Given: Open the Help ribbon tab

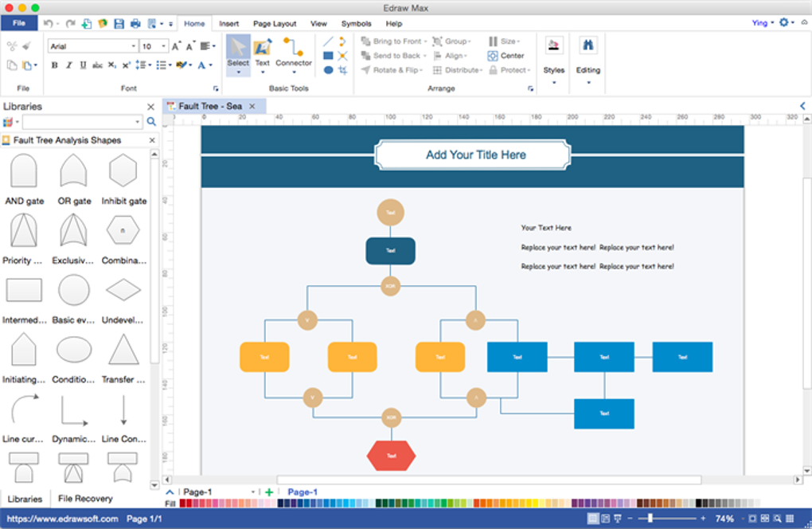Looking at the screenshot, I should point(393,23).
